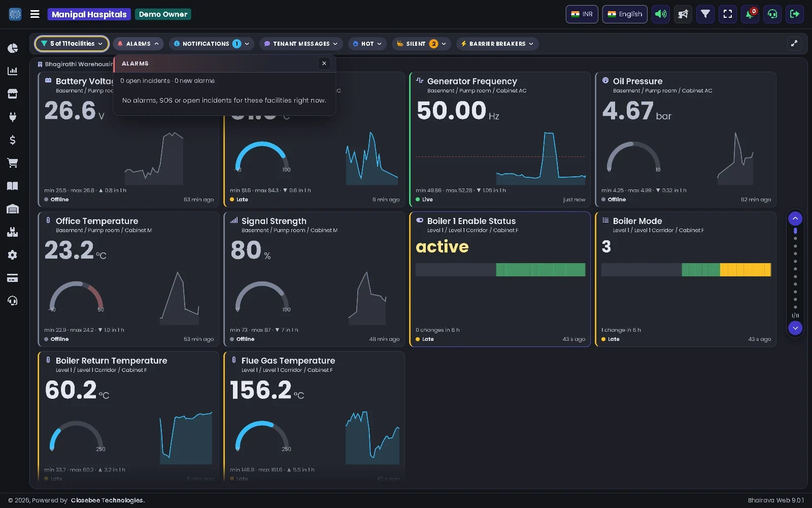Screen dimensions: 812x508
Task: Open the warehouse sidebar icon
Action: tap(13, 209)
